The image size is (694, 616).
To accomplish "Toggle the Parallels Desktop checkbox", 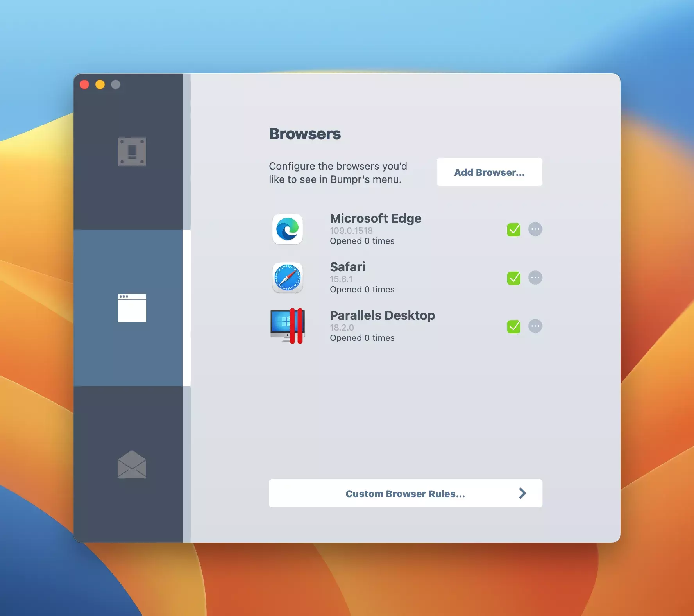I will (x=514, y=326).
